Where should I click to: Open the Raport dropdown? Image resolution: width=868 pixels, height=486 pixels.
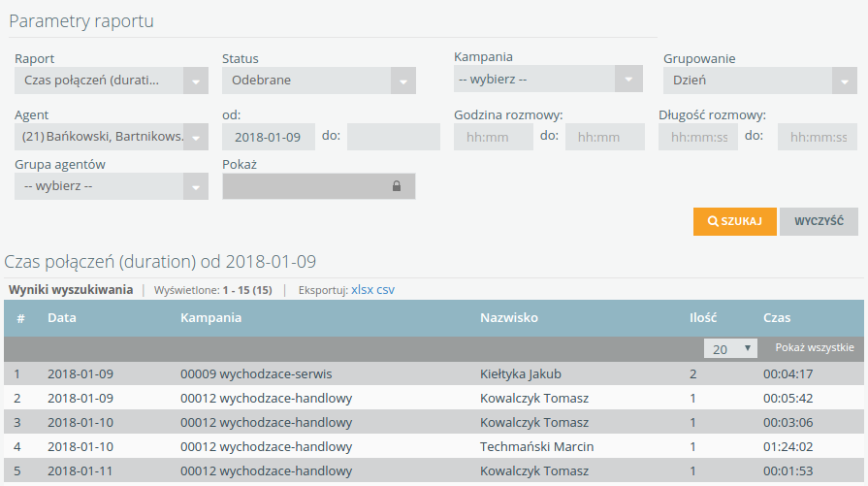[112, 81]
